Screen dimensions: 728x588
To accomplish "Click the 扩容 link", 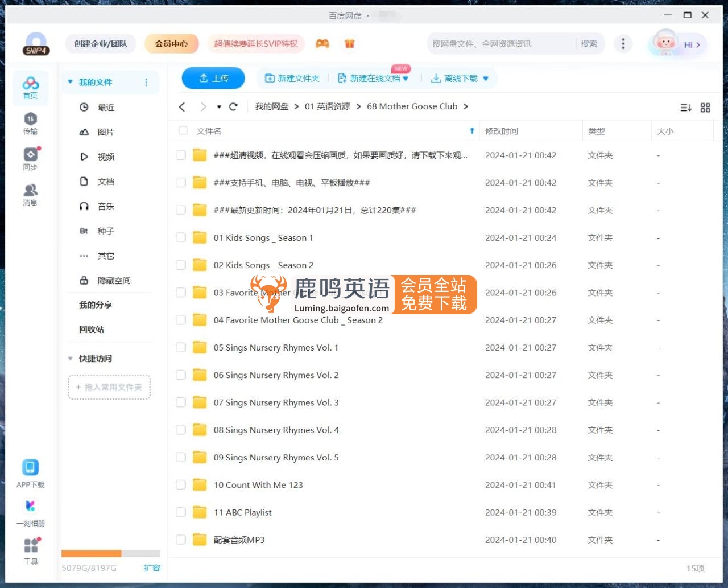I will (x=152, y=568).
